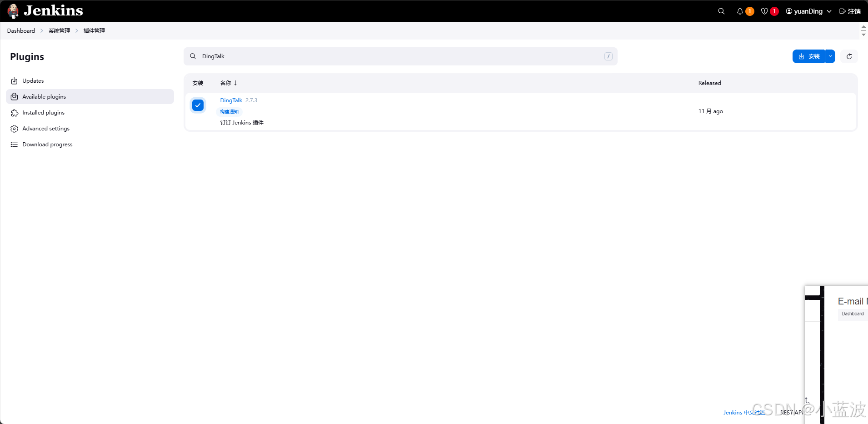
Task: Expand the install button dropdown arrow
Action: [830, 56]
